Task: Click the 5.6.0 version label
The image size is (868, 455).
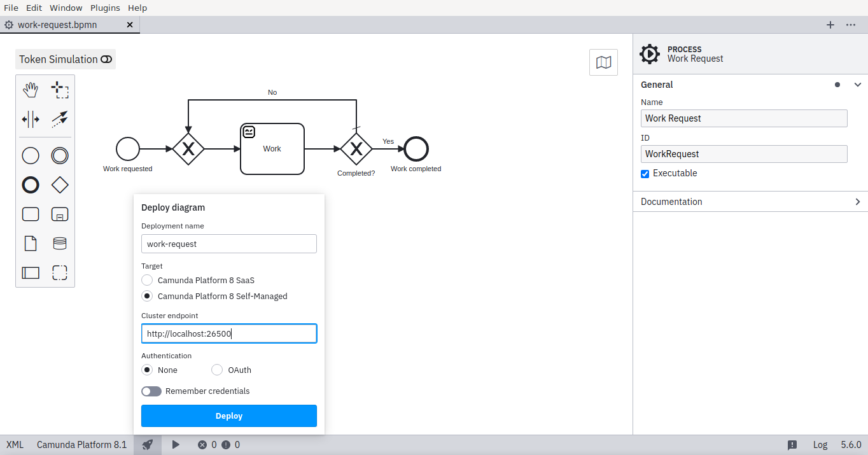Action: tap(851, 445)
